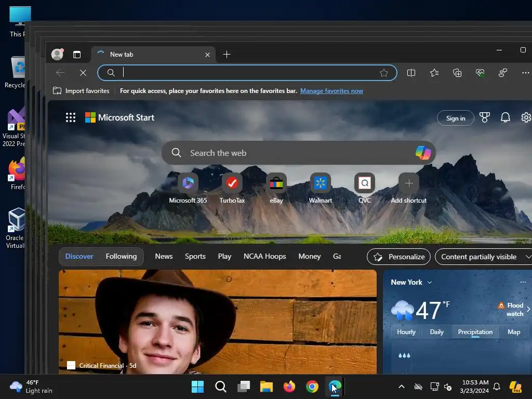Viewport: 532px width, 399px height.
Task: Open the taskbar clock and date
Action: (474, 387)
